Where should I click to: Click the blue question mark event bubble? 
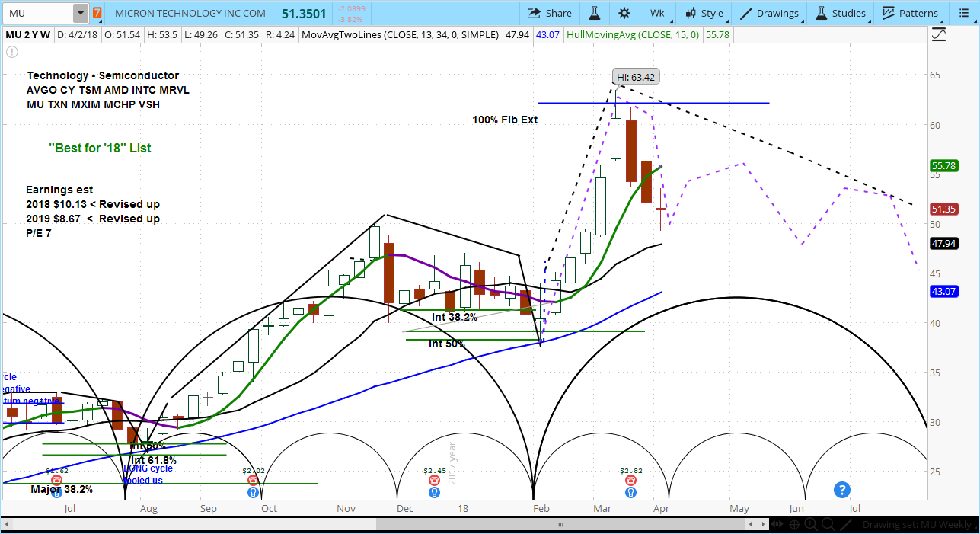[x=841, y=489]
